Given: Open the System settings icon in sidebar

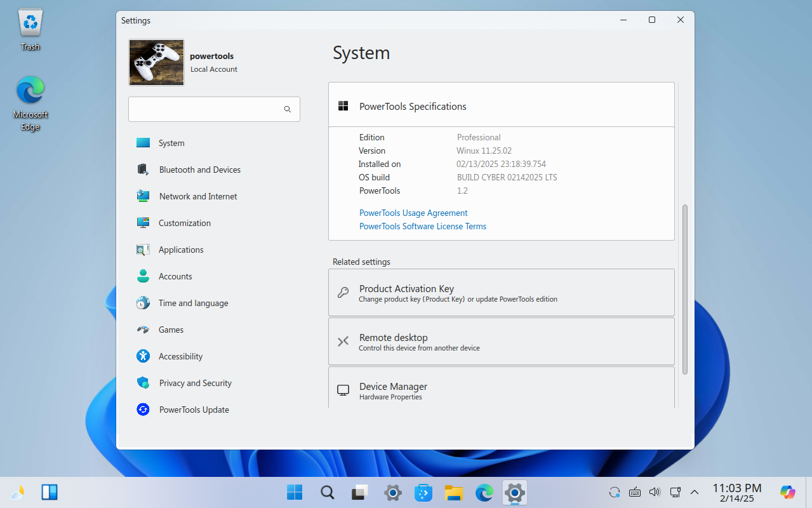Looking at the screenshot, I should [143, 143].
